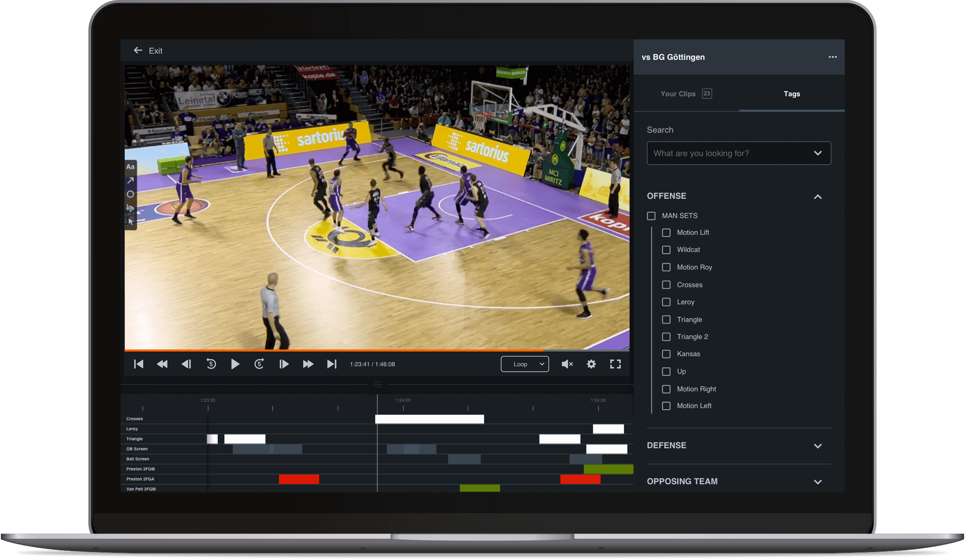Image resolution: width=965 pixels, height=560 pixels.
Task: Open the Loop playback dropdown
Action: tap(524, 364)
